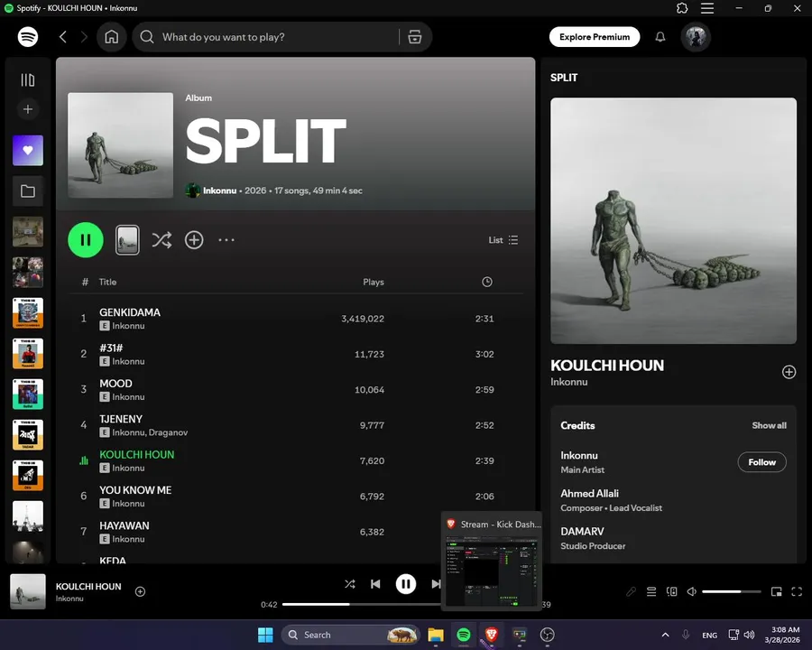This screenshot has width=812, height=650.
Task: Open the mini player icon
Action: tap(776, 591)
